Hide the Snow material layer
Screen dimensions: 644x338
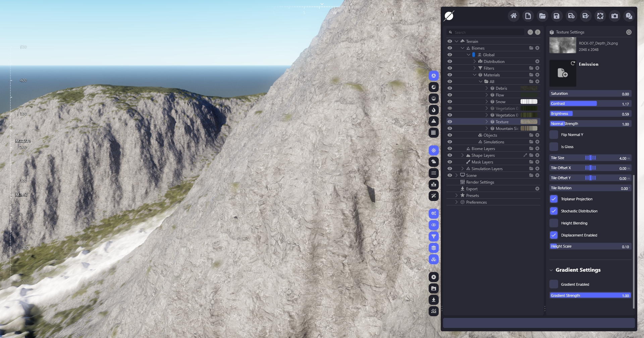tap(450, 102)
